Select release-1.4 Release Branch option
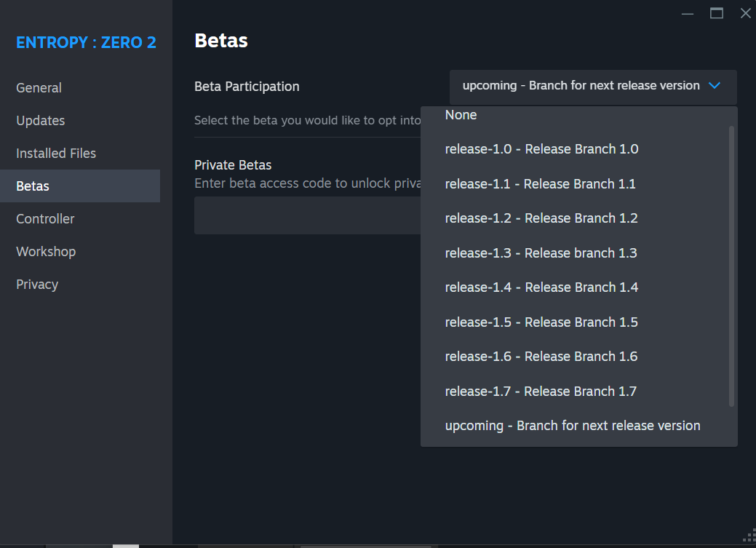The height and width of the screenshot is (548, 756). [541, 287]
